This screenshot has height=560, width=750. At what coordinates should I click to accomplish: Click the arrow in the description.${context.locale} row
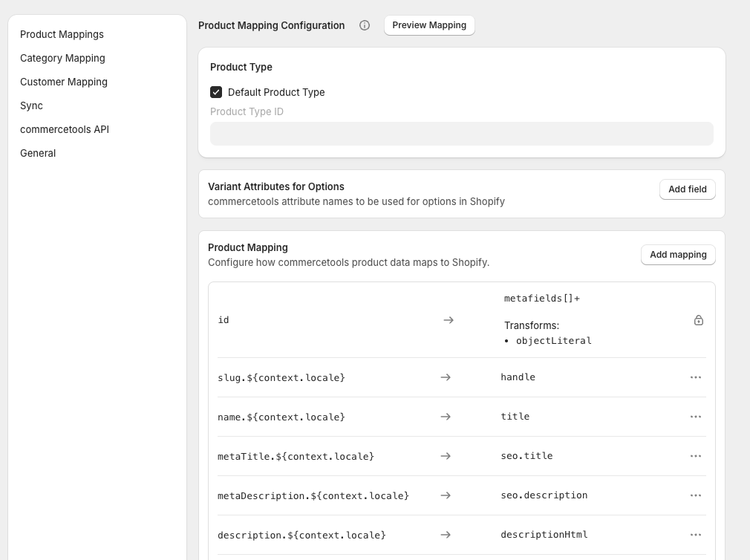(x=446, y=535)
